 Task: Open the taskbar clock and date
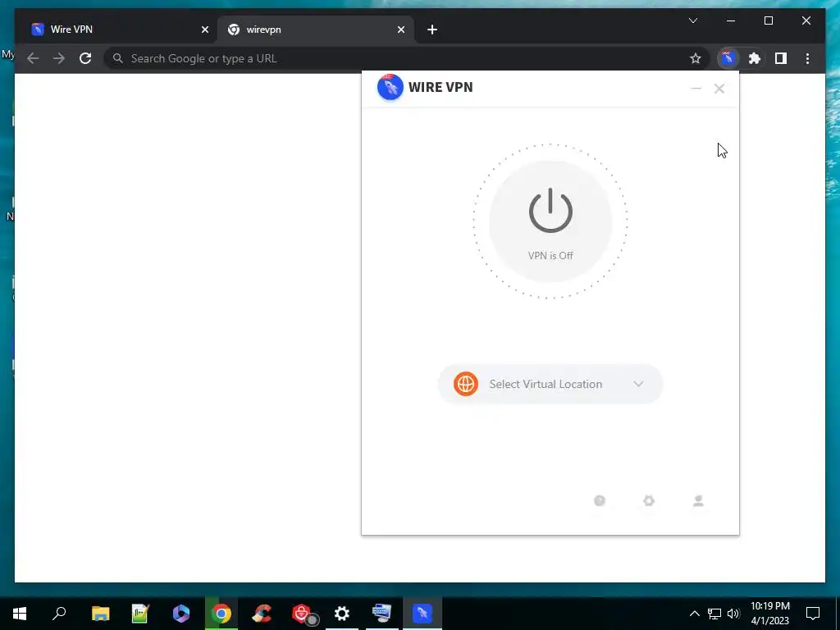pyautogui.click(x=769, y=614)
